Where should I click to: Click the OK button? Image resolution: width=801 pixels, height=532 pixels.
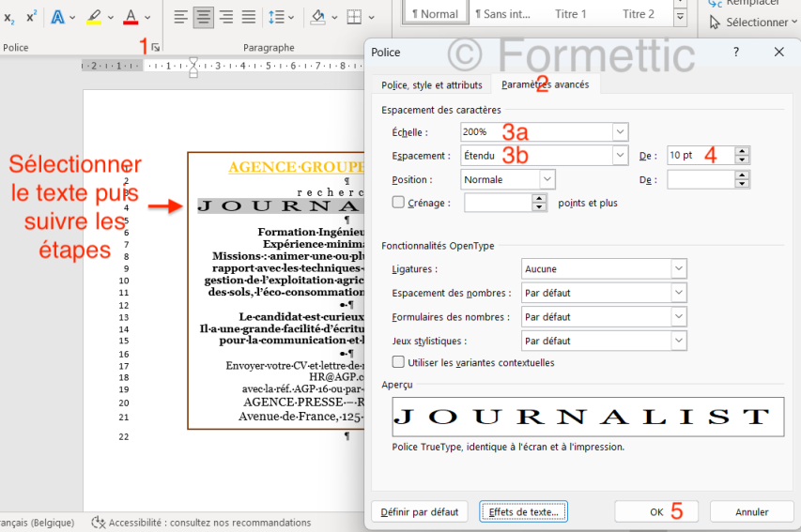[x=656, y=512]
